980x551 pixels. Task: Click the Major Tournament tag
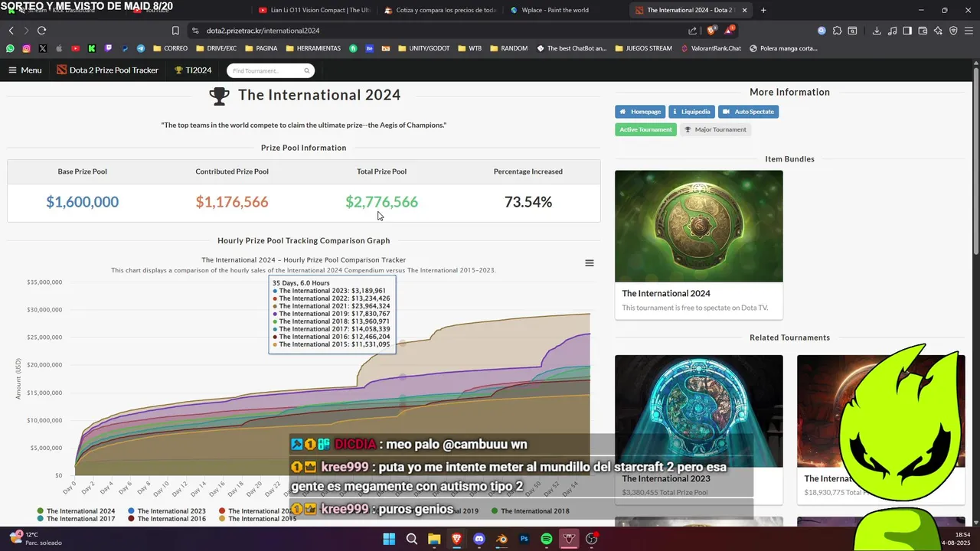pyautogui.click(x=715, y=129)
